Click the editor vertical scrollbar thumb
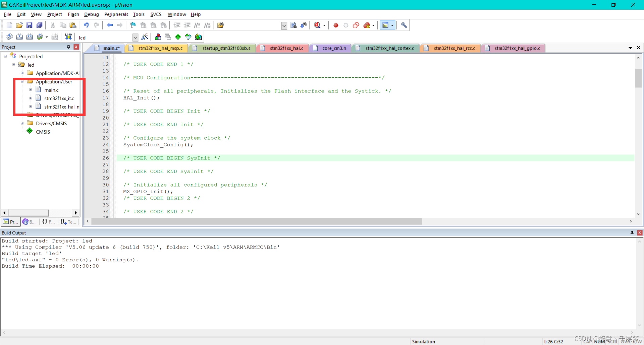 [638, 78]
